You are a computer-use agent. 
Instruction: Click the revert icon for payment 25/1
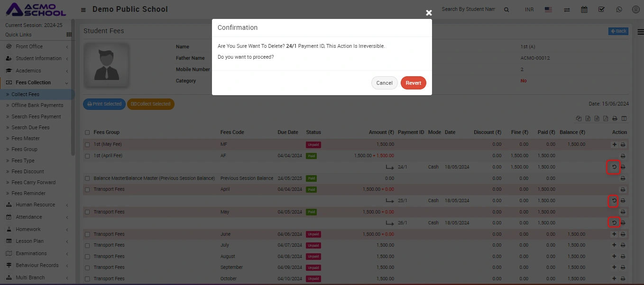coord(614,201)
